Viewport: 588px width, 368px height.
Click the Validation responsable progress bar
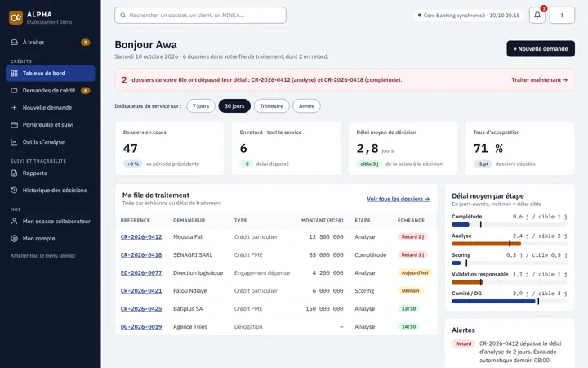pos(510,282)
